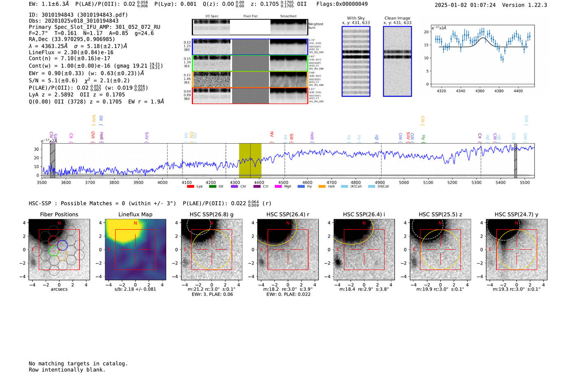
Task: Select the orange-bordered 2D Spec fiber row
Action: [x=250, y=79]
